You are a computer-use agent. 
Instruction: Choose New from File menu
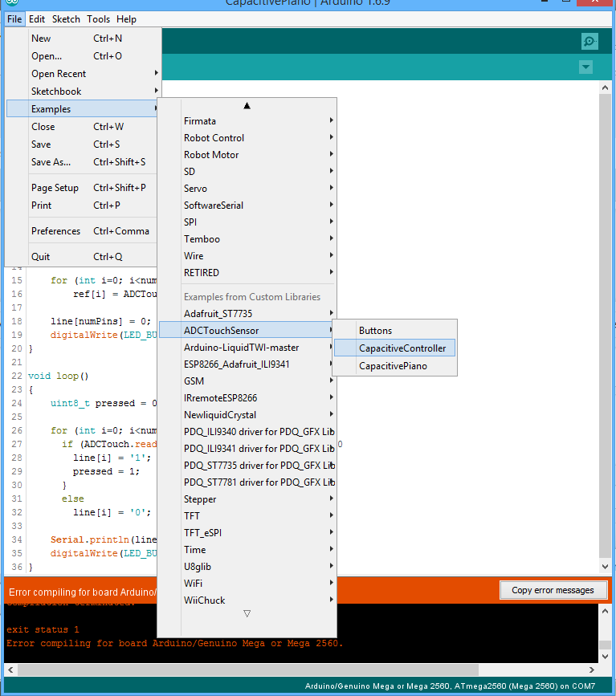click(x=83, y=39)
